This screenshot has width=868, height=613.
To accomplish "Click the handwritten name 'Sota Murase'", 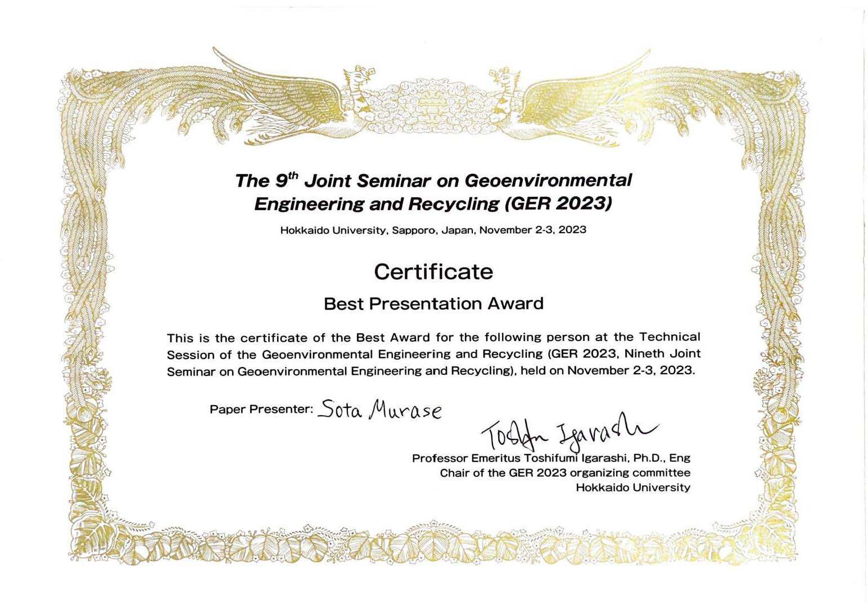I will click(380, 410).
